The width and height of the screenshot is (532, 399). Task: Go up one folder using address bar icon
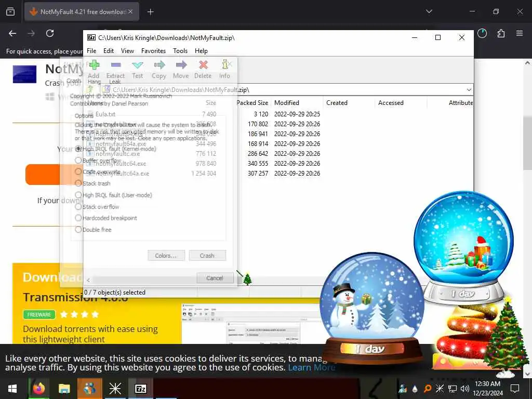coord(90,89)
